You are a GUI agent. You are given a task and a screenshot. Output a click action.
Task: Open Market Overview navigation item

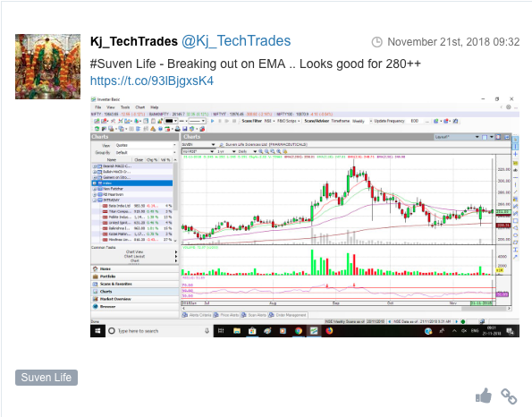tap(135, 299)
